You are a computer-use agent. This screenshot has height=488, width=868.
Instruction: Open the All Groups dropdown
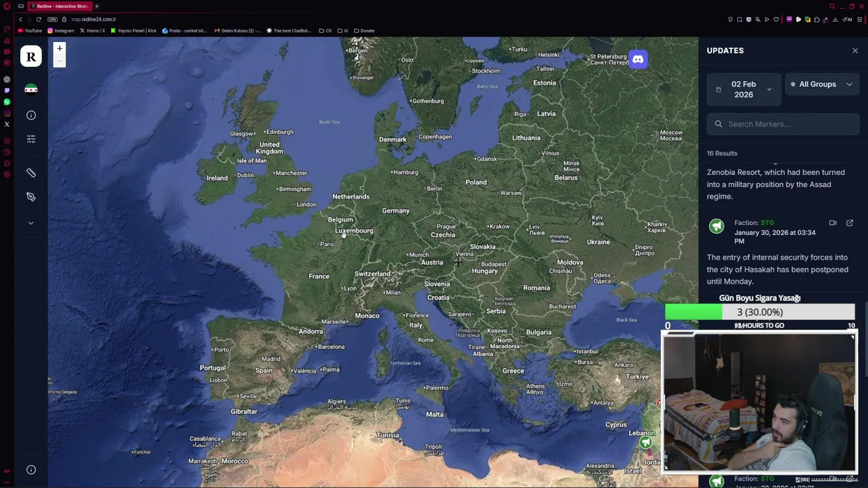point(822,84)
